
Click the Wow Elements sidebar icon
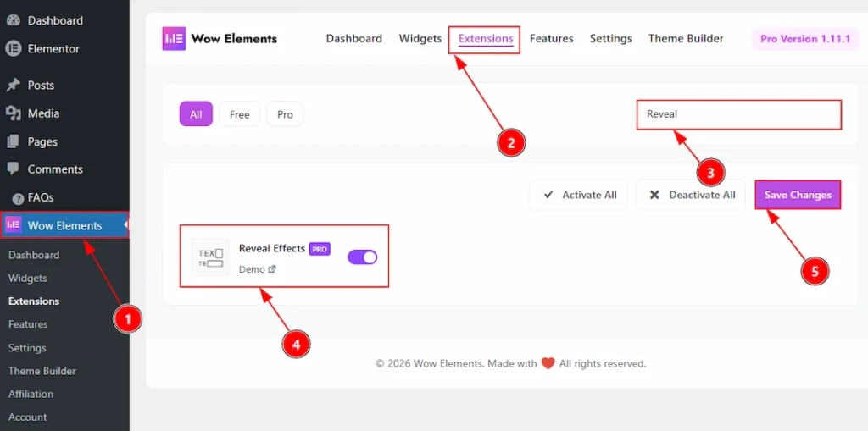pos(14,225)
